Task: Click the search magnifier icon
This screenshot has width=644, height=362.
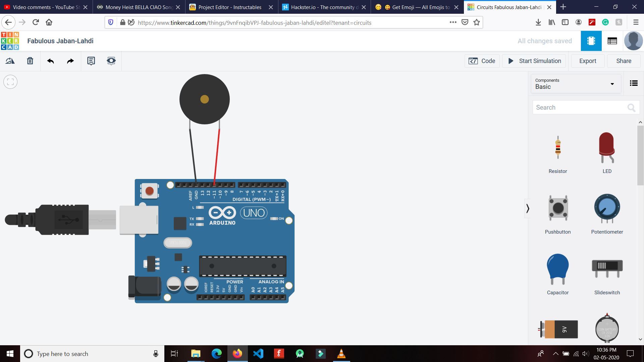Action: (x=631, y=108)
